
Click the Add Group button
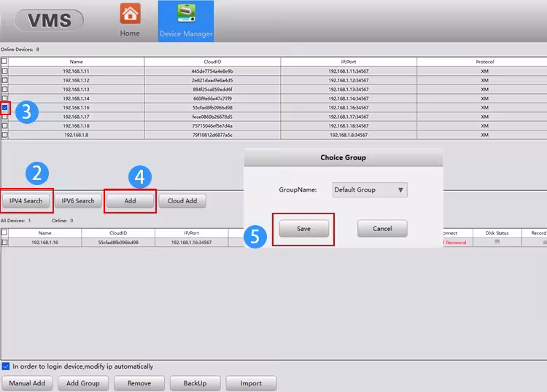(83, 383)
